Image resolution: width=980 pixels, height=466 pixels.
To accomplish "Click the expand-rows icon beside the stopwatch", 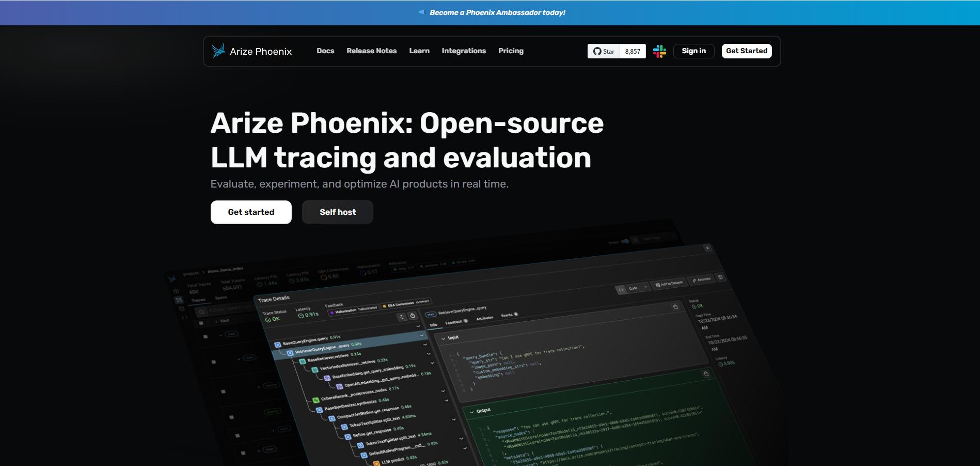I will tap(402, 316).
